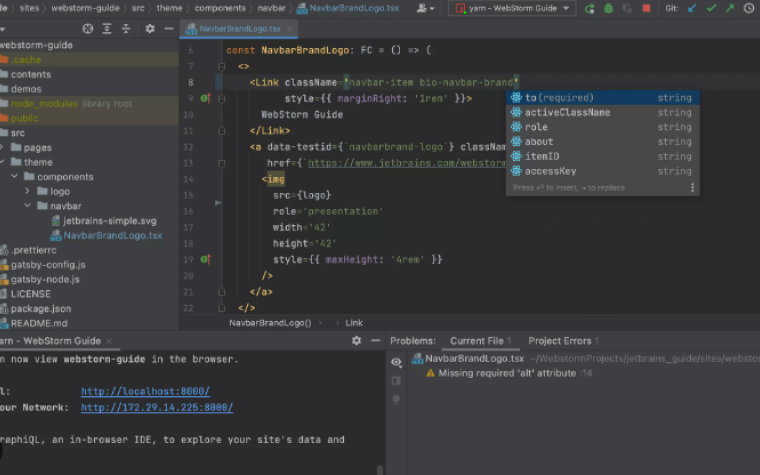Choose the about completion suggestion

click(x=602, y=142)
